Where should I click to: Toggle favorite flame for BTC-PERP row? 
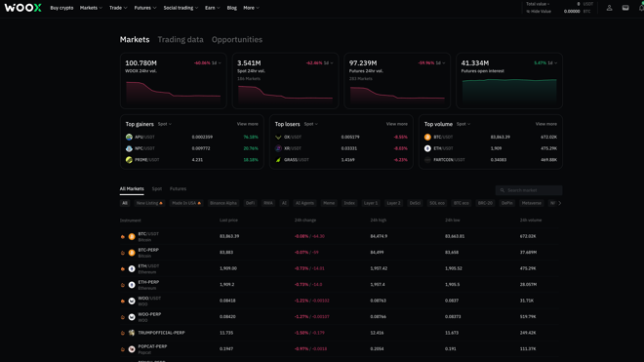coord(122,253)
